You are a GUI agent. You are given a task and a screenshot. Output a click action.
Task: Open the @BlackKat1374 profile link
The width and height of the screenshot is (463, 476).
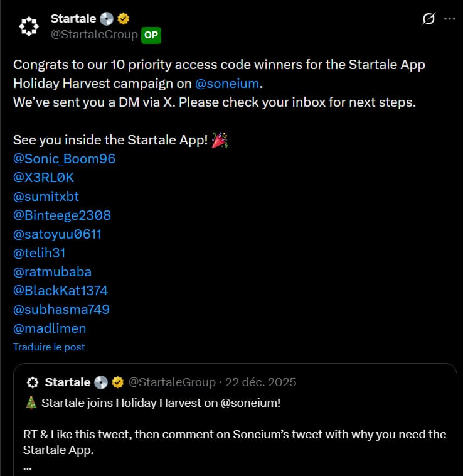(x=60, y=291)
